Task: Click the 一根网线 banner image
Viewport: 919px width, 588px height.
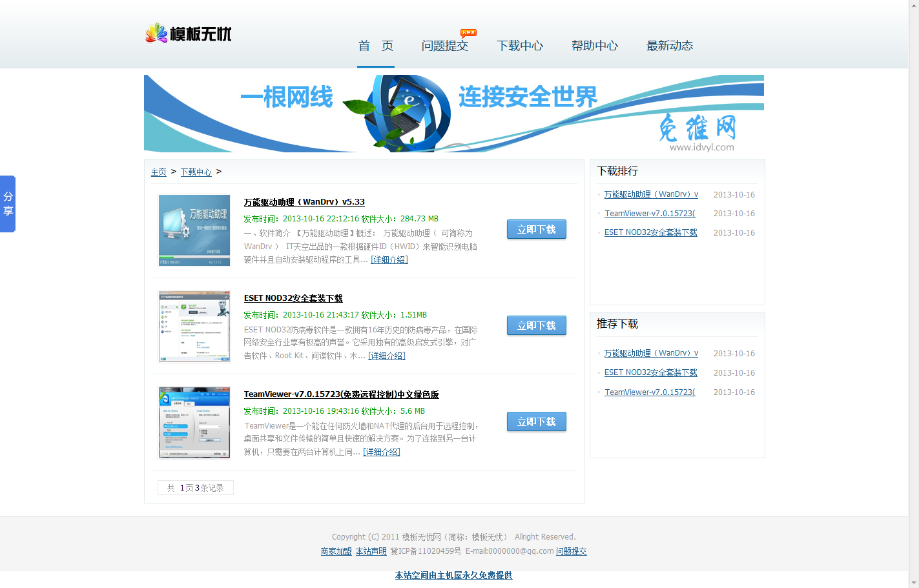Action: [x=453, y=114]
